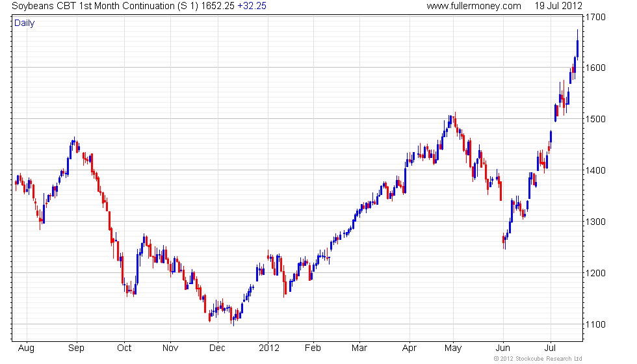The image size is (637, 364).
Task: Click the May label on time axis
Action: click(453, 348)
